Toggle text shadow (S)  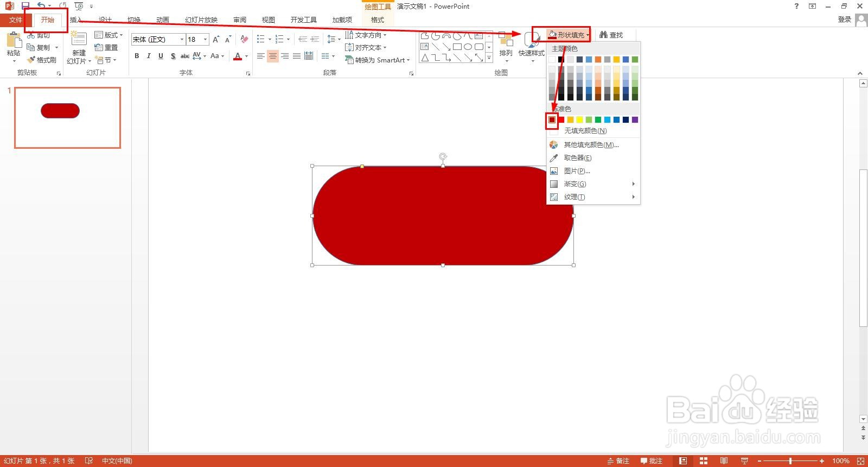pyautogui.click(x=173, y=55)
